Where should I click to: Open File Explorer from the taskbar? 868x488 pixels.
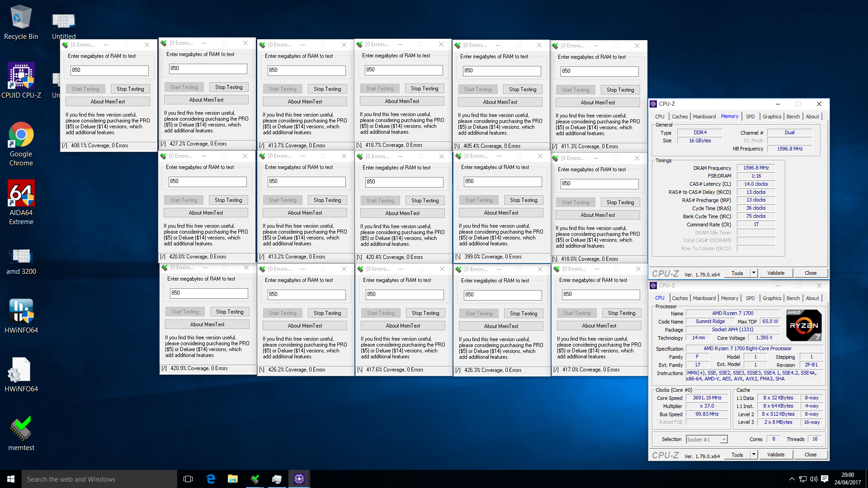pos(233,479)
